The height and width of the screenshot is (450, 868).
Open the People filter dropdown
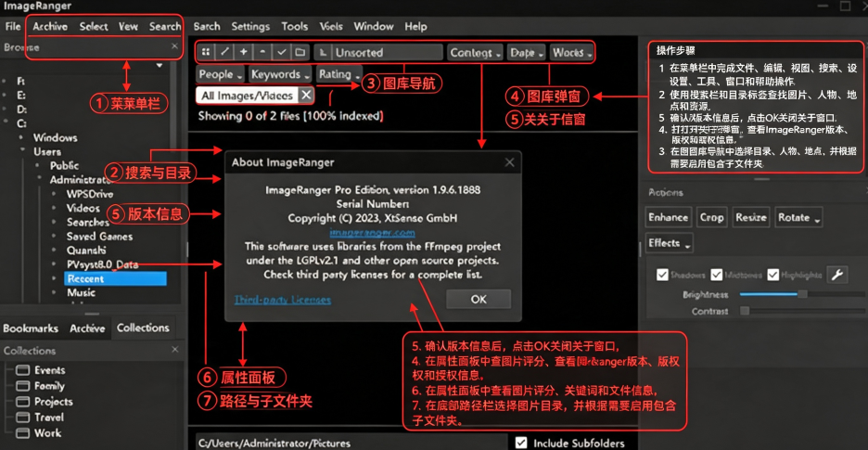pyautogui.click(x=221, y=74)
